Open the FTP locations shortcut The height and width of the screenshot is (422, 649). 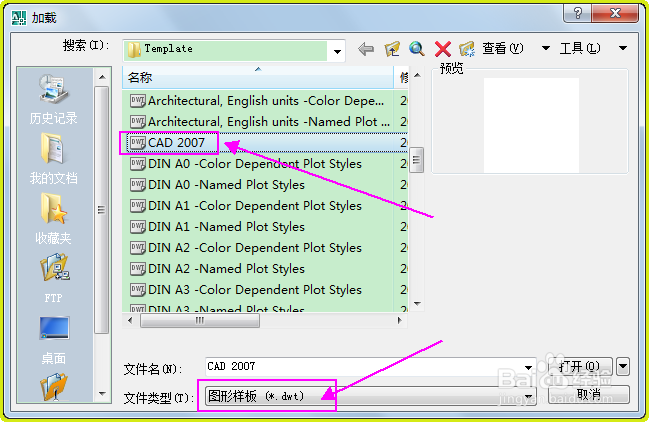tap(53, 278)
